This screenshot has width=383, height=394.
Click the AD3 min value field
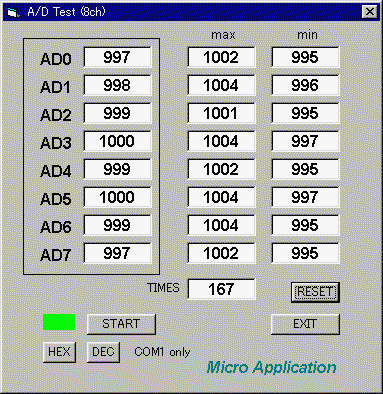305,141
